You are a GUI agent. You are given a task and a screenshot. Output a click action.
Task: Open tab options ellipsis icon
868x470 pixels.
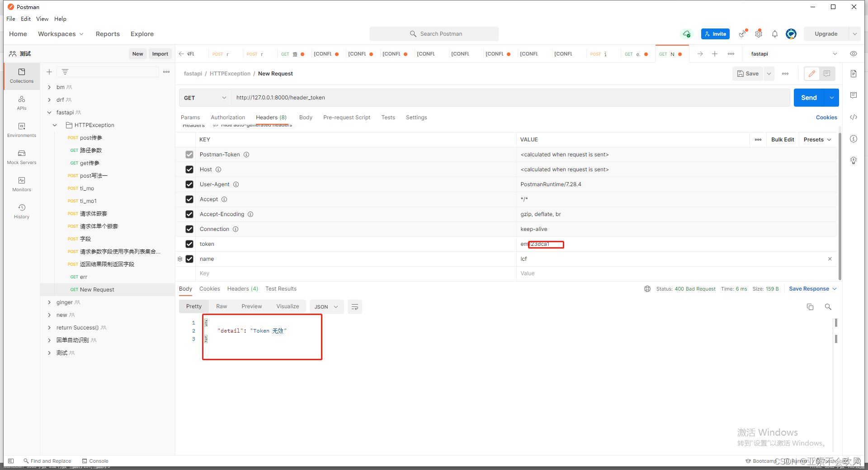click(731, 54)
